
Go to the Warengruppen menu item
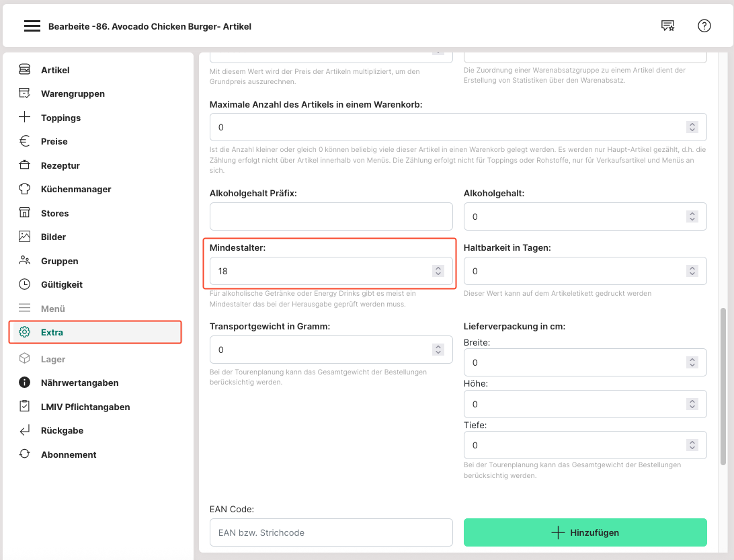click(x=73, y=93)
